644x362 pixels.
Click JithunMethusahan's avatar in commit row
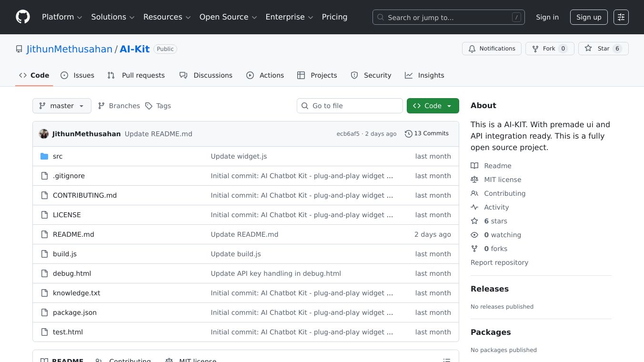coord(44,134)
